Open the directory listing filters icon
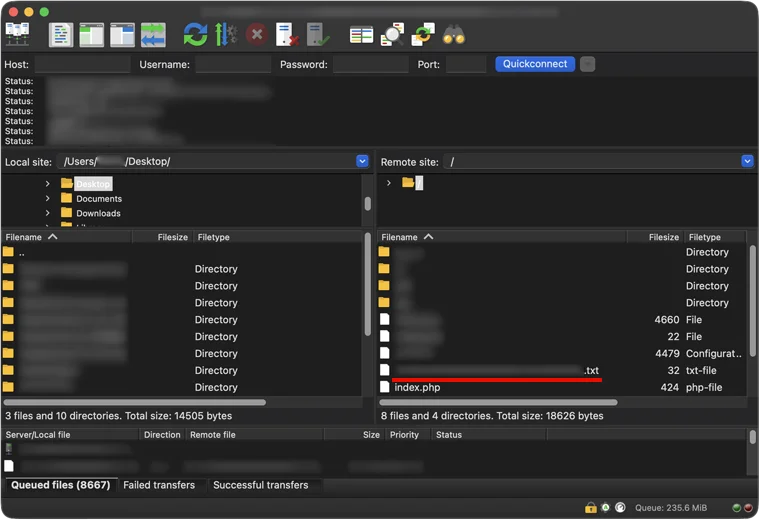Screen dimensions: 759x520 [x=362, y=35]
